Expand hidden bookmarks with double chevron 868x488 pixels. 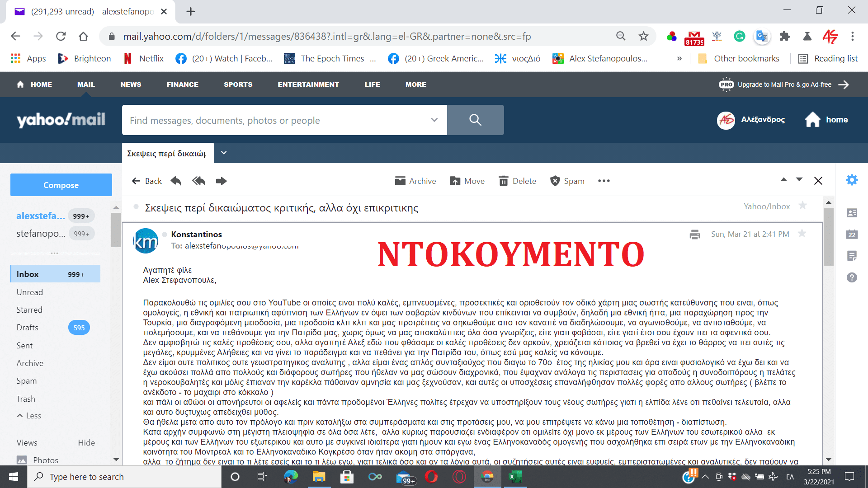pyautogui.click(x=679, y=59)
